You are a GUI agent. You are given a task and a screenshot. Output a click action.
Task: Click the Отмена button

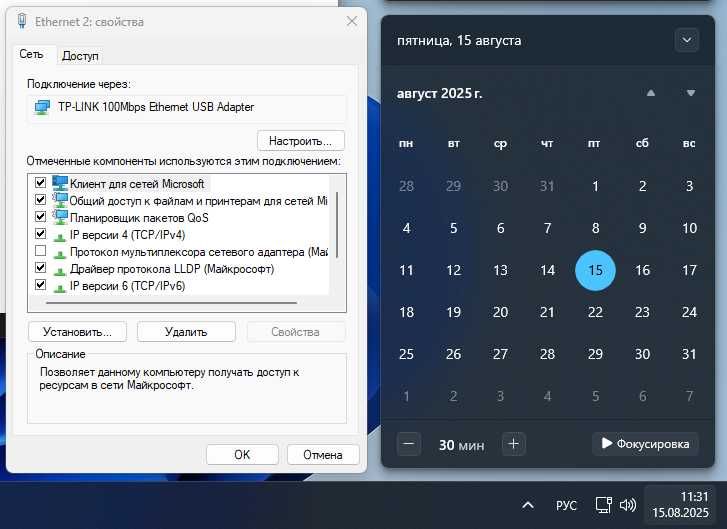tap(323, 455)
